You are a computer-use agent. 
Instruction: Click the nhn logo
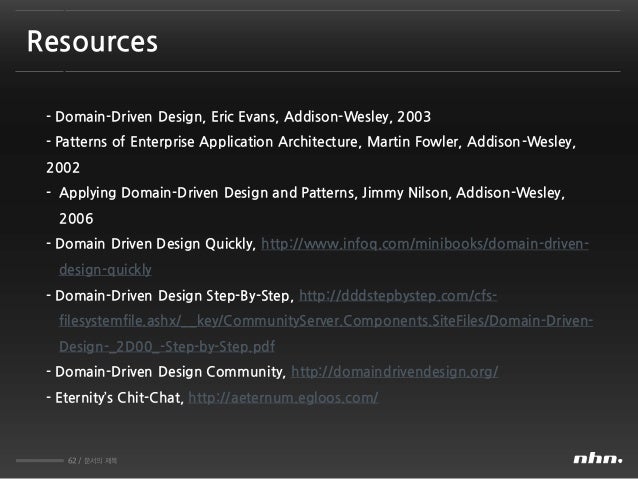pos(597,459)
